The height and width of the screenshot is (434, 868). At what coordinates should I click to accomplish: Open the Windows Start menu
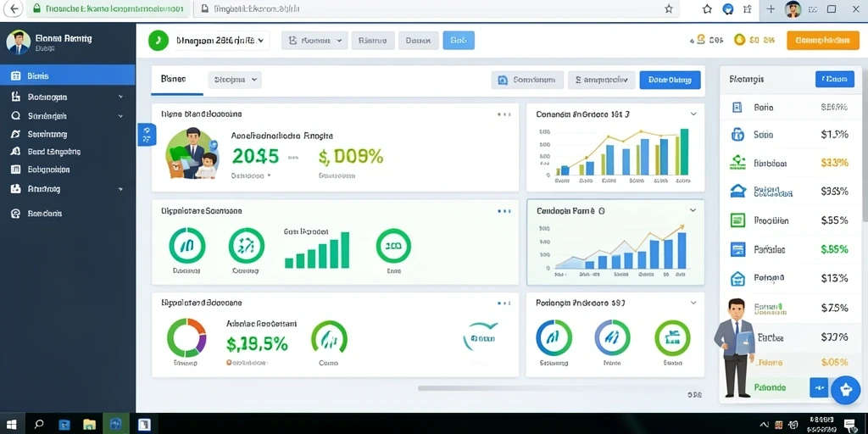tap(12, 425)
